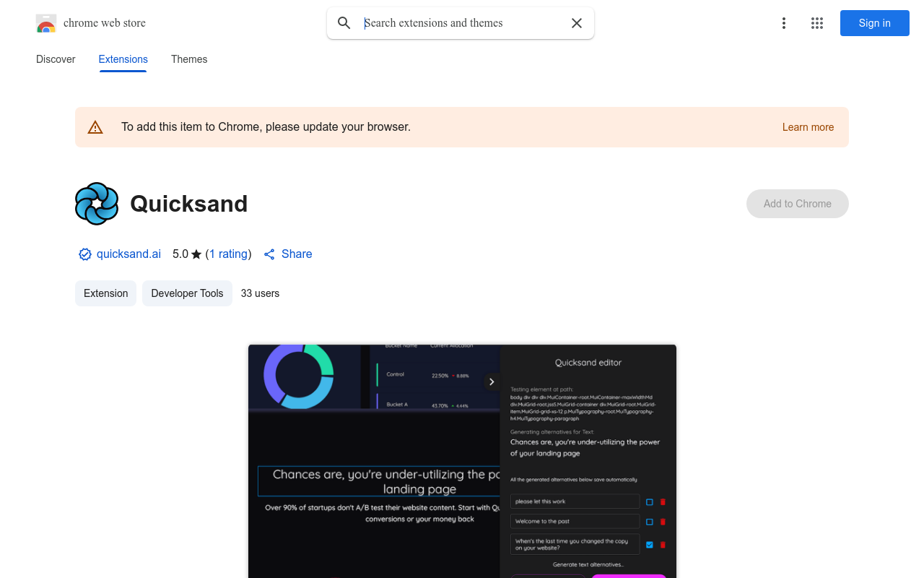Click the rating star icon

tap(196, 254)
